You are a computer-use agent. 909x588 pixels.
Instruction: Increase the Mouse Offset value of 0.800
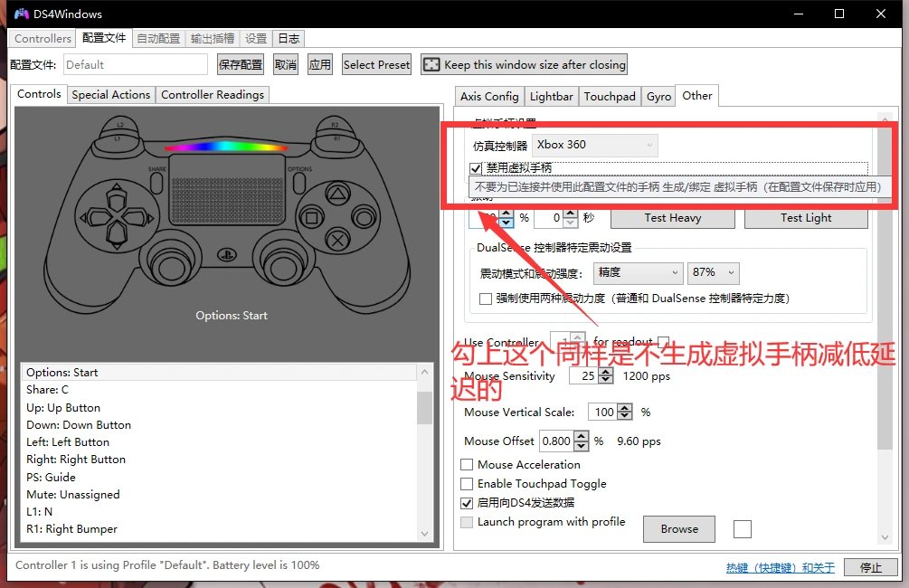(x=582, y=437)
